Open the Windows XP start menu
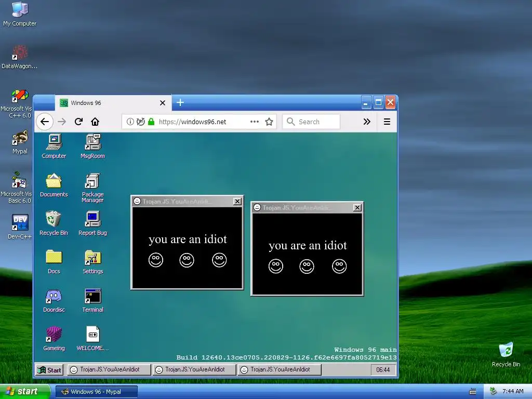532x399 pixels. tap(24, 392)
